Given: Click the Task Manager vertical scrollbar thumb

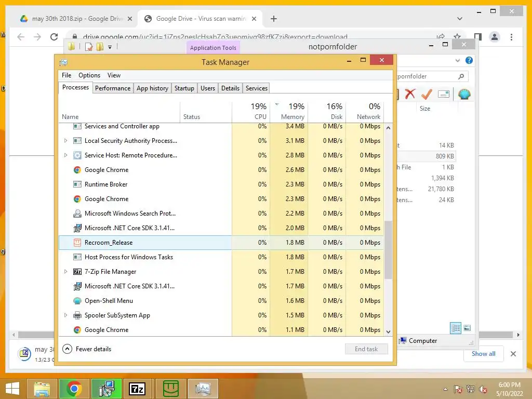Looking at the screenshot, I should pos(388,250).
